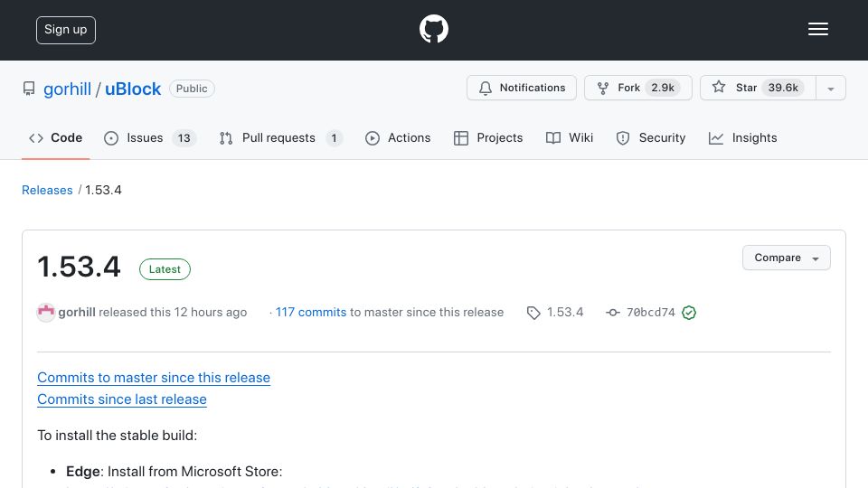Click the green verified signature check icon
Screen dimensions: 868x488
[689, 313]
